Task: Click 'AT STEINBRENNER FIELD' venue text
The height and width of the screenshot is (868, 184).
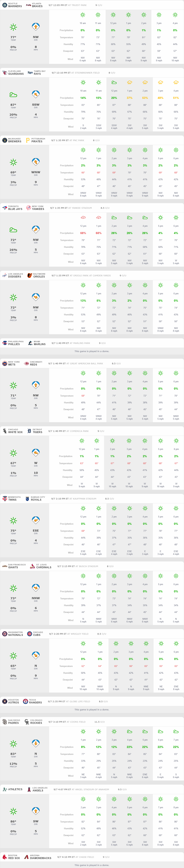Action: point(86,73)
